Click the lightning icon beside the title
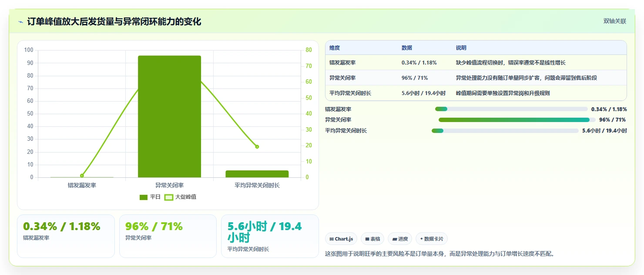Viewport: 644px width, 275px height. (x=21, y=22)
